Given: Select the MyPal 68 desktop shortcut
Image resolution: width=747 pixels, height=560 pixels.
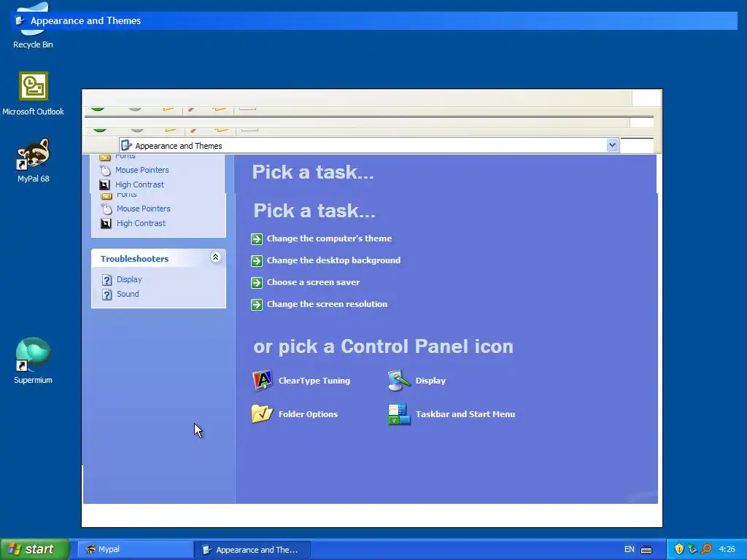Looking at the screenshot, I should tap(33, 161).
